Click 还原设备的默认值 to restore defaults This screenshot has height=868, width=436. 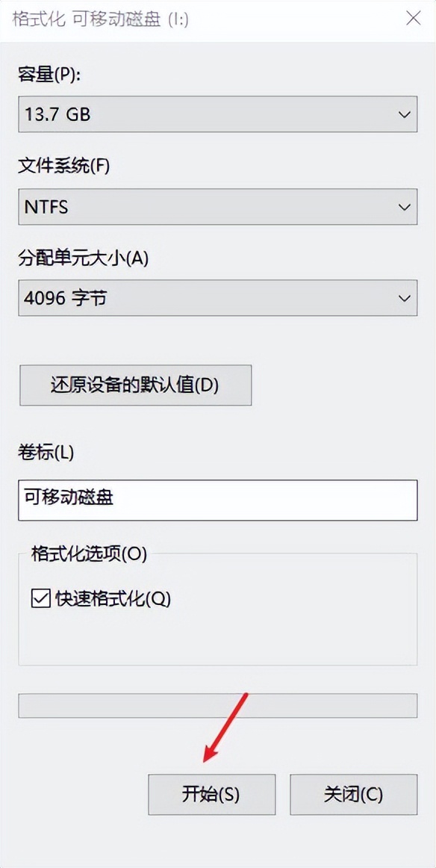coord(135,385)
